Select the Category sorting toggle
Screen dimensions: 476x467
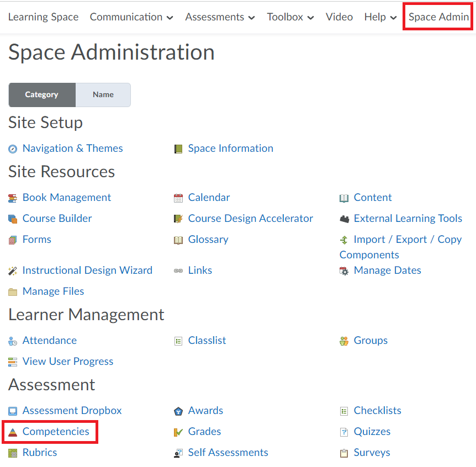[x=42, y=95]
